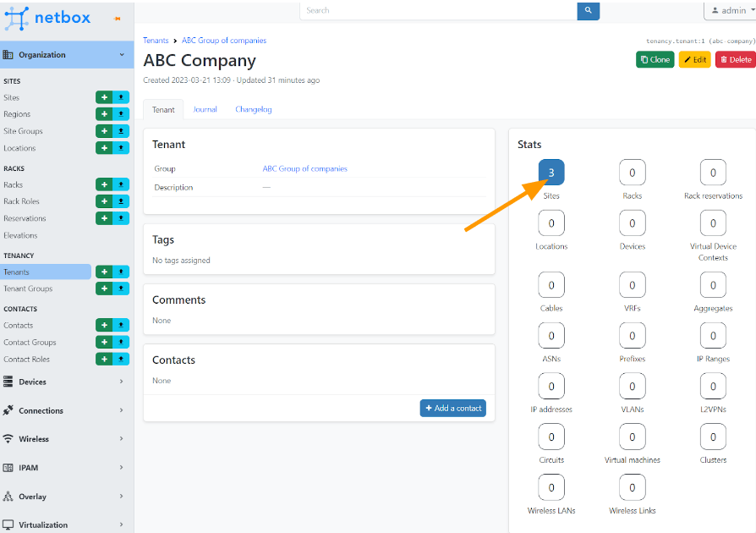This screenshot has height=533, width=756.
Task: Add a rack Reservation with plus icon
Action: click(x=104, y=218)
